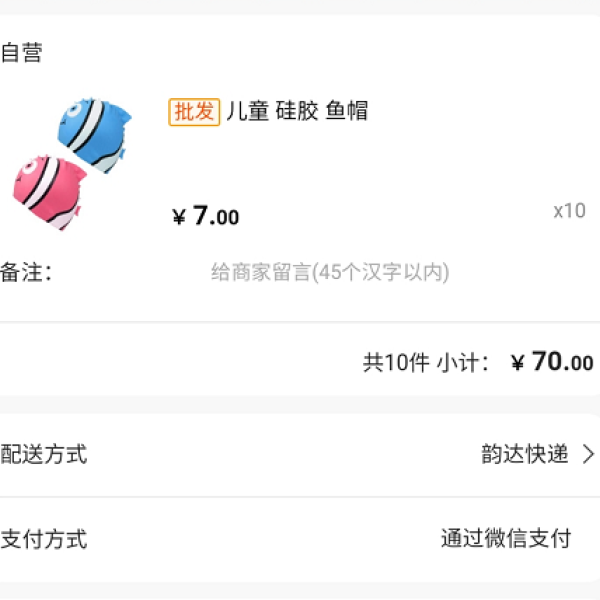Click the 自营 store label

21,52
